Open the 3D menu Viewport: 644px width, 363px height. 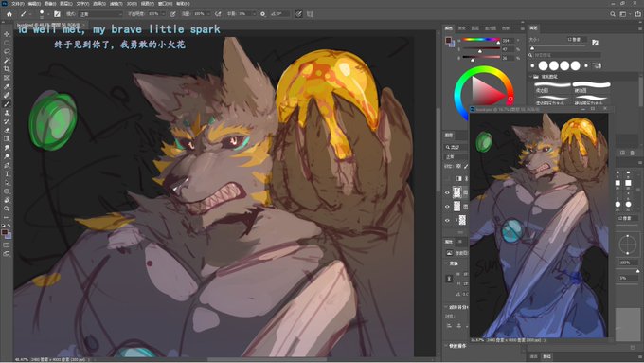[132, 3]
